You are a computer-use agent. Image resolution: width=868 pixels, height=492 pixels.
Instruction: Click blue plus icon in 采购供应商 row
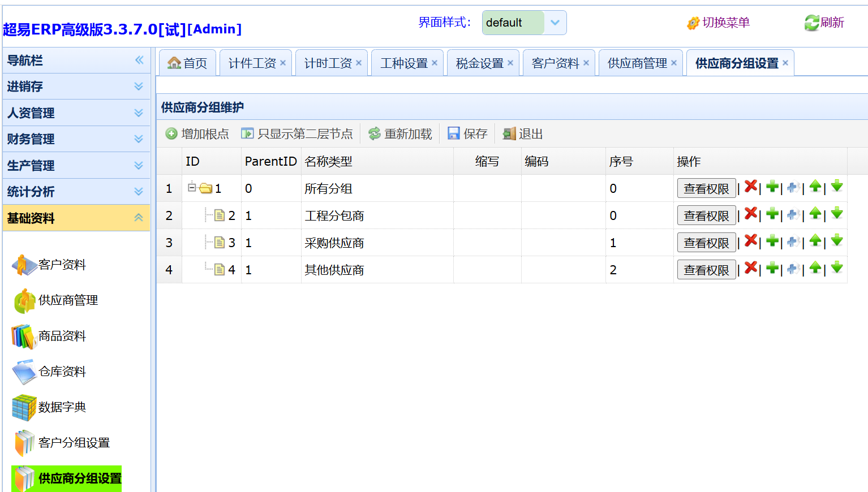tap(793, 241)
